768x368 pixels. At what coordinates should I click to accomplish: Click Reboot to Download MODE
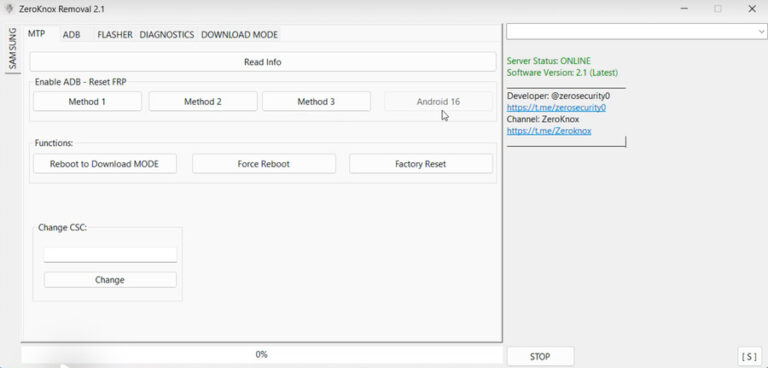105,164
